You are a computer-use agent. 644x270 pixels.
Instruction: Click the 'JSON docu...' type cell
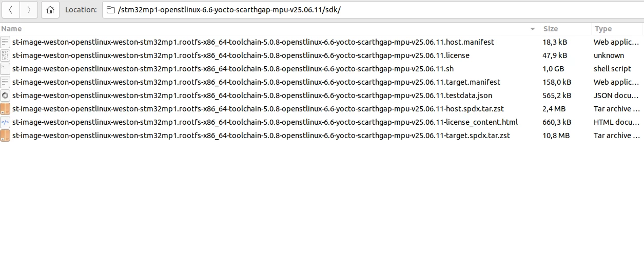616,95
